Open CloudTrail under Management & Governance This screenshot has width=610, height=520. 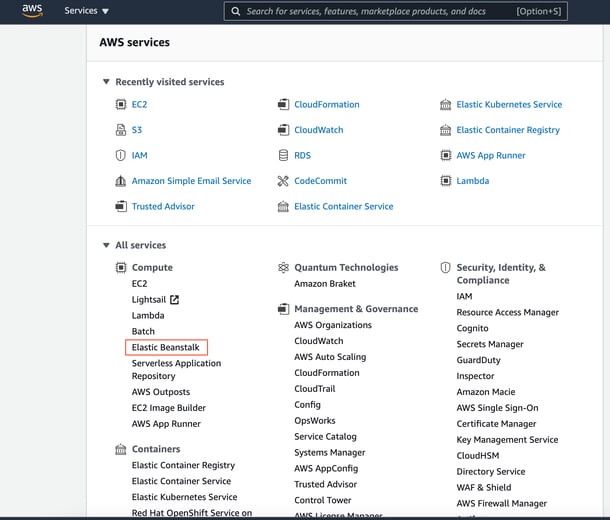click(315, 389)
